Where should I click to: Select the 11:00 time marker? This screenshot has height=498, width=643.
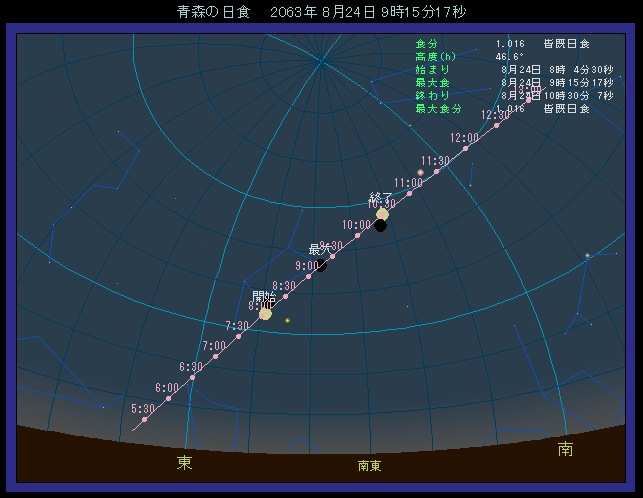pyautogui.click(x=409, y=193)
